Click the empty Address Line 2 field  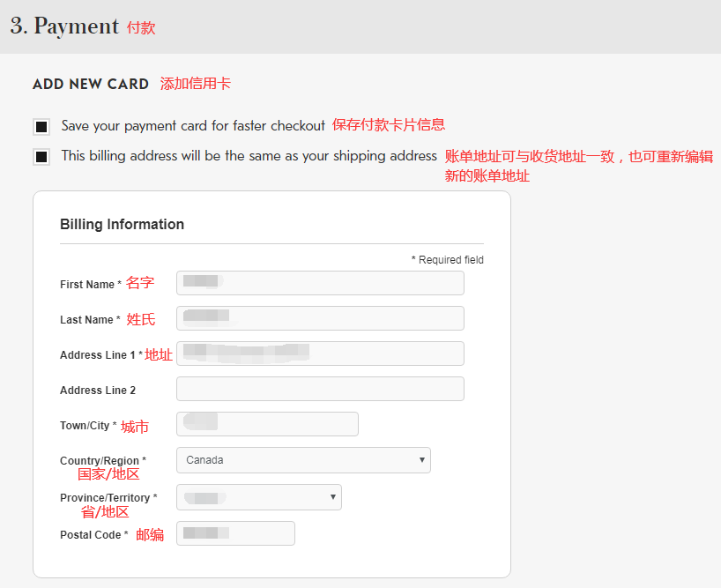(x=320, y=389)
